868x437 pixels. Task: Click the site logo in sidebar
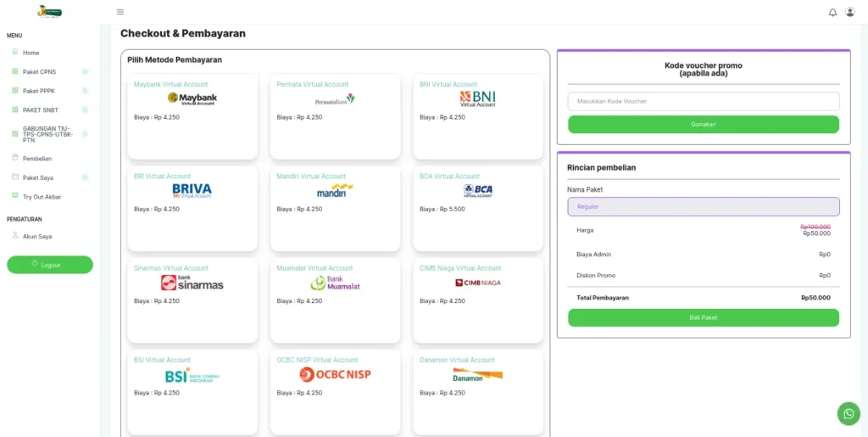click(49, 12)
